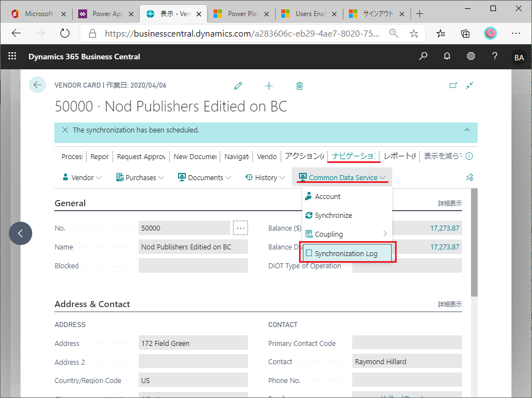Zoom control icon in address bar
The height and width of the screenshot is (398, 532).
coord(393,33)
